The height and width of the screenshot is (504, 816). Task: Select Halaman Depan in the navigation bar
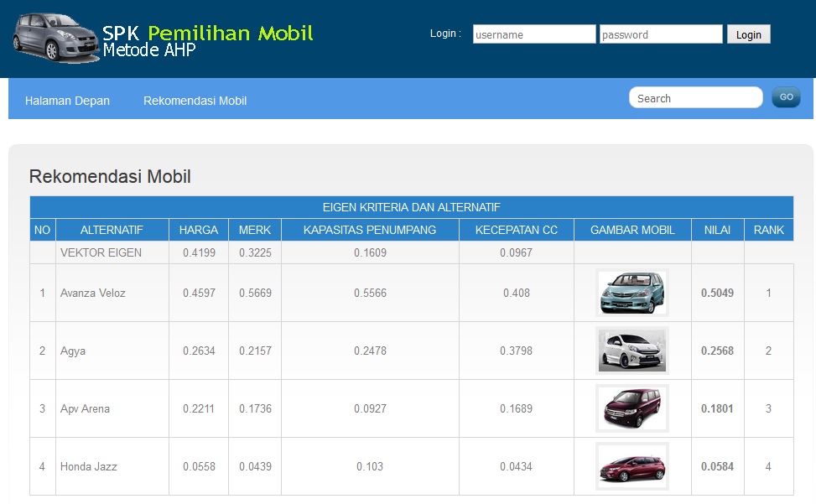[67, 101]
